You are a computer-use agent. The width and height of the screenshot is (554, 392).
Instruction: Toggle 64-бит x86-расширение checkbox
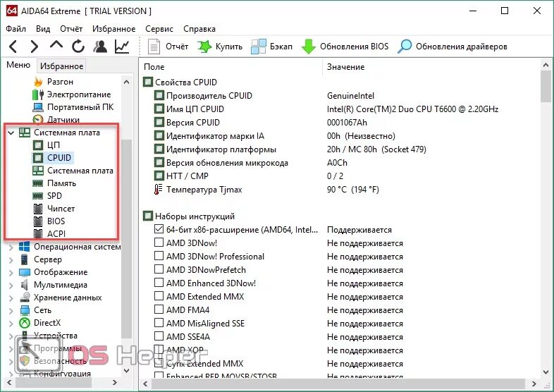(x=159, y=229)
